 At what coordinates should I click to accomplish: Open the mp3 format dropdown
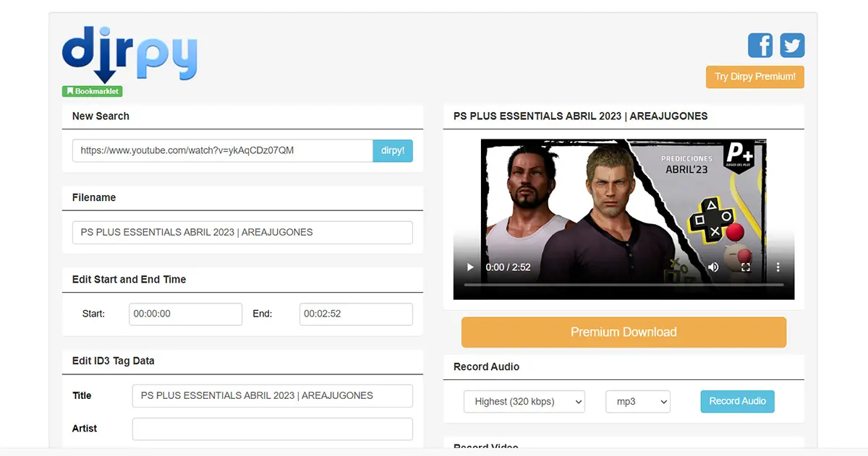click(x=638, y=402)
